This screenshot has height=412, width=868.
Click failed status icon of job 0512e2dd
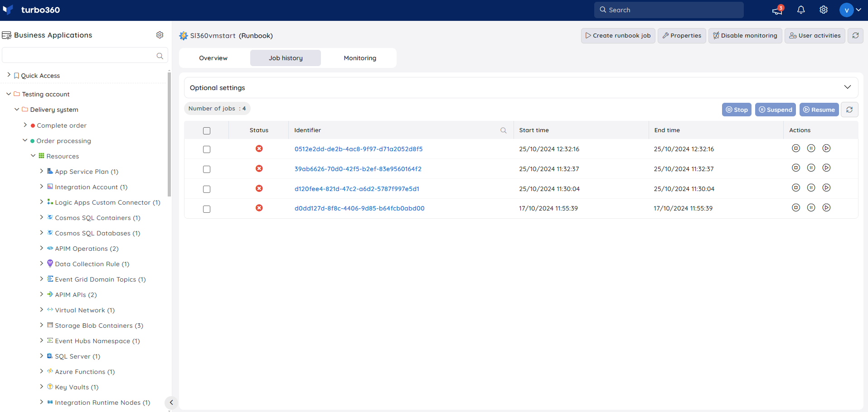259,149
